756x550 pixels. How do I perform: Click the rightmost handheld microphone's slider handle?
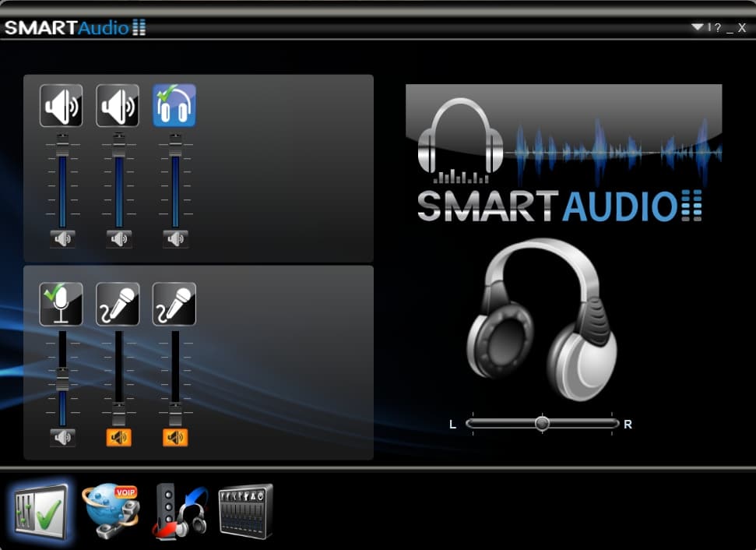pos(175,414)
